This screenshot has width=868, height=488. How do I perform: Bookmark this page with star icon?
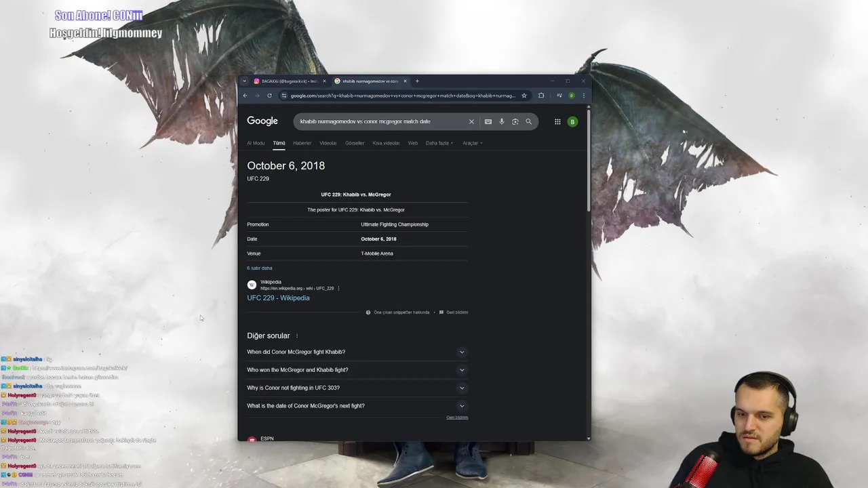[x=524, y=96]
